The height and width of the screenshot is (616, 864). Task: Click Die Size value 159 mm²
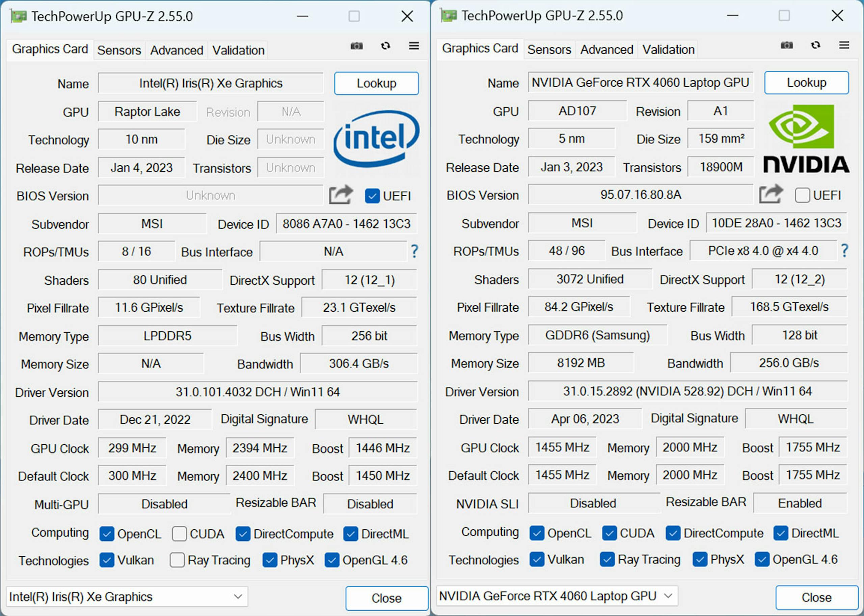pyautogui.click(x=721, y=138)
